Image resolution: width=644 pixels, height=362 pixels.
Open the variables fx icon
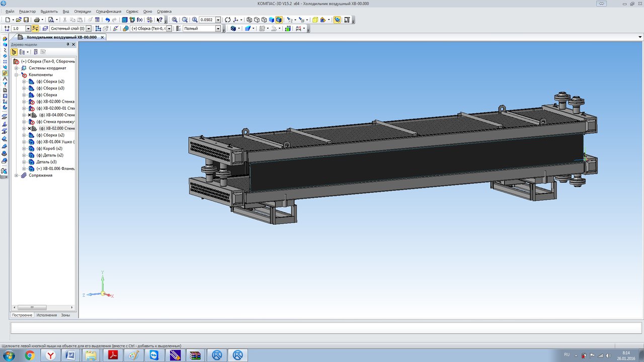pos(139,20)
